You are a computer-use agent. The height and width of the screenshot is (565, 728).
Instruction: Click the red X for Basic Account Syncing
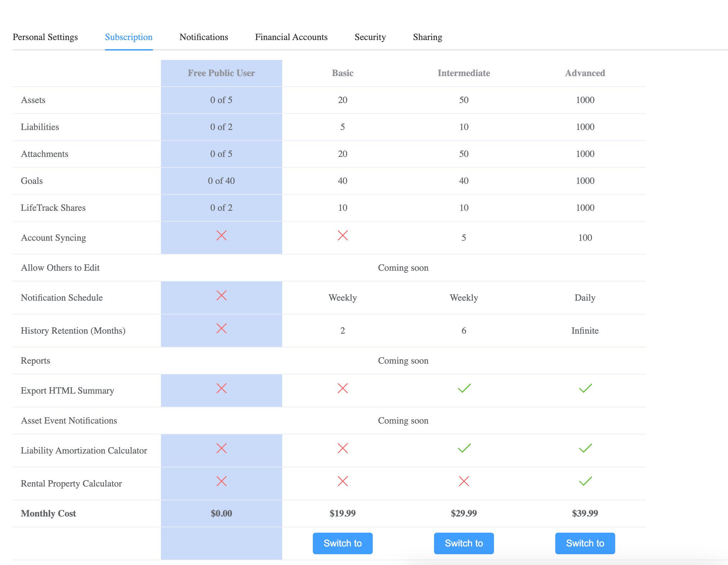342,235
